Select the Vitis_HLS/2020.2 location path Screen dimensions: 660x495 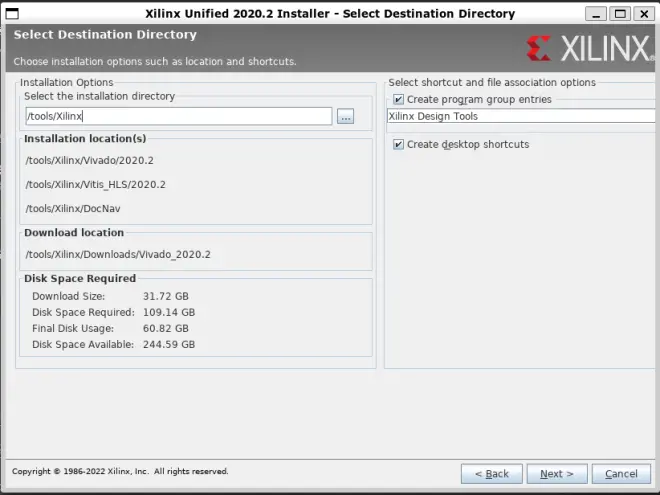[x=96, y=184]
